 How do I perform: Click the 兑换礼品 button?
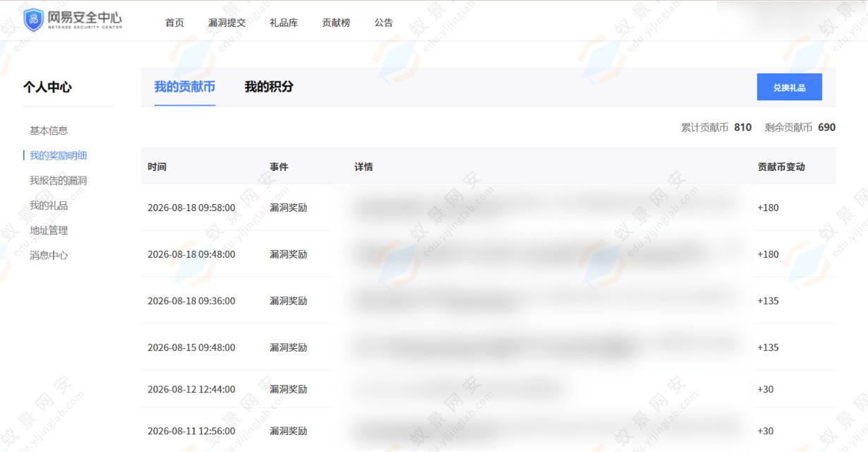click(x=789, y=88)
